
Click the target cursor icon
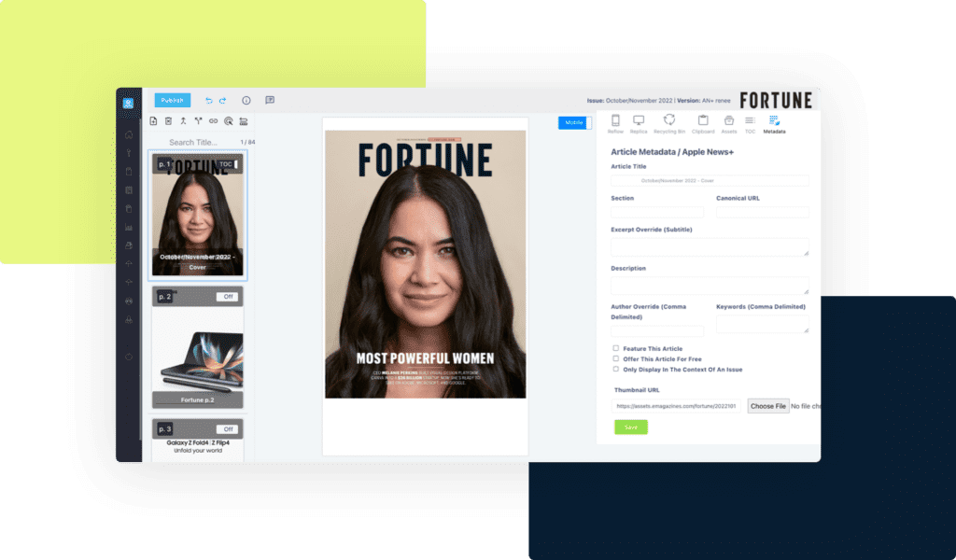tap(229, 121)
